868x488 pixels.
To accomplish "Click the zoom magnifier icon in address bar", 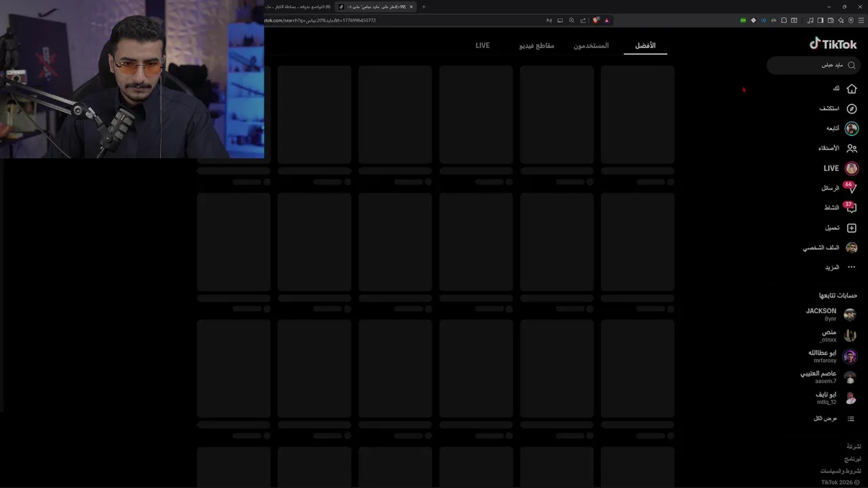I will [572, 20].
